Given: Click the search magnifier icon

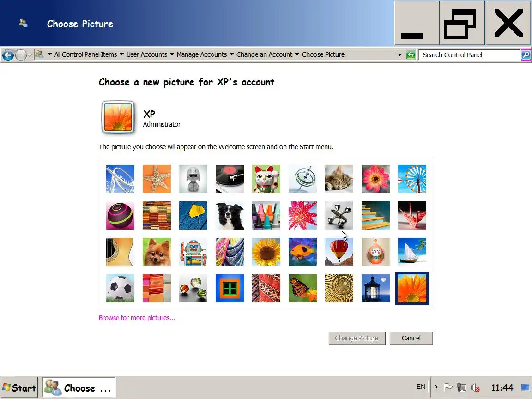Looking at the screenshot, I should (526, 55).
